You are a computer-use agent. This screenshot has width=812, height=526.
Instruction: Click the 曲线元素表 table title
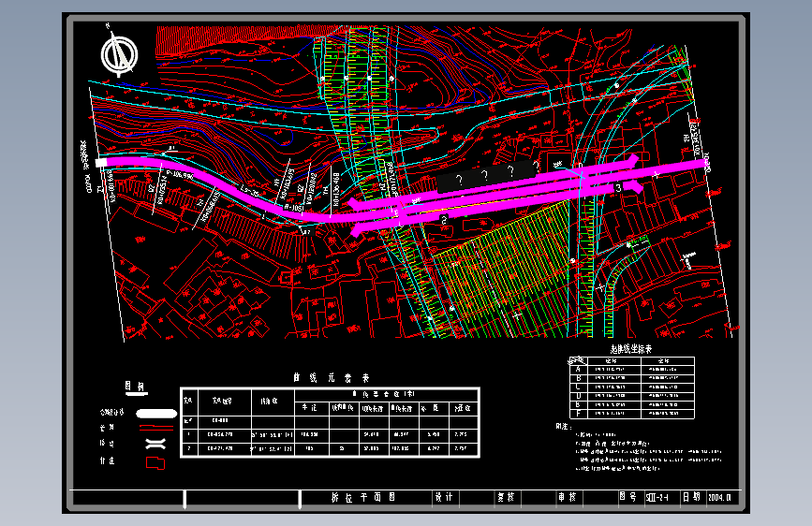point(331,378)
